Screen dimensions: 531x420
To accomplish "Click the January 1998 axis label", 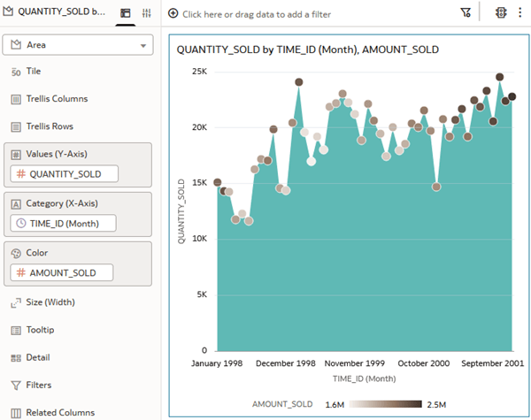I will [217, 363].
